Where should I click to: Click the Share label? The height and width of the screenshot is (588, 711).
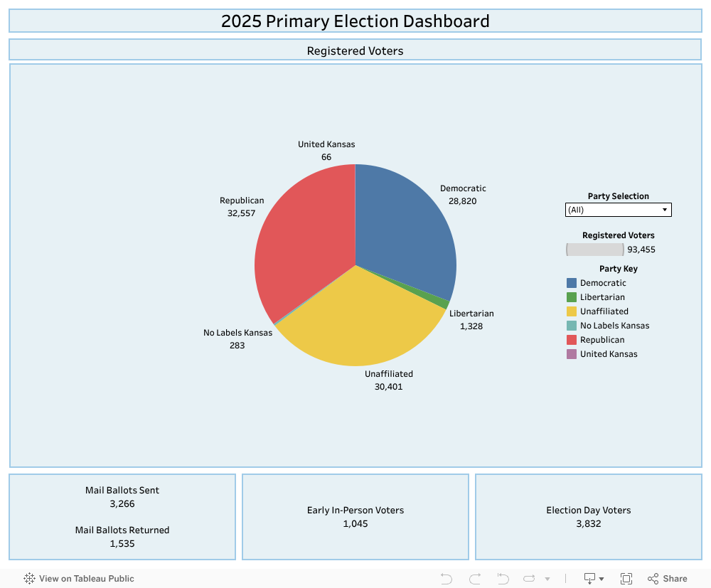pyautogui.click(x=675, y=579)
